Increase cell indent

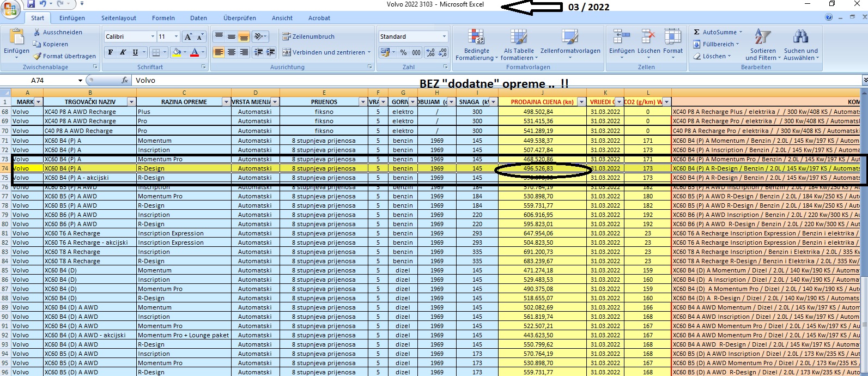(x=271, y=52)
